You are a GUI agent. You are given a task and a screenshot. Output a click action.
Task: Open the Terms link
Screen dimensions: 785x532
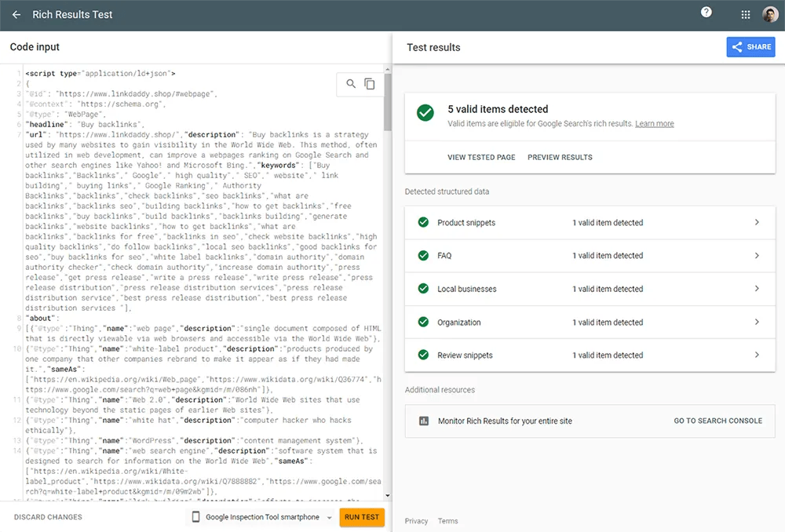[x=447, y=521]
